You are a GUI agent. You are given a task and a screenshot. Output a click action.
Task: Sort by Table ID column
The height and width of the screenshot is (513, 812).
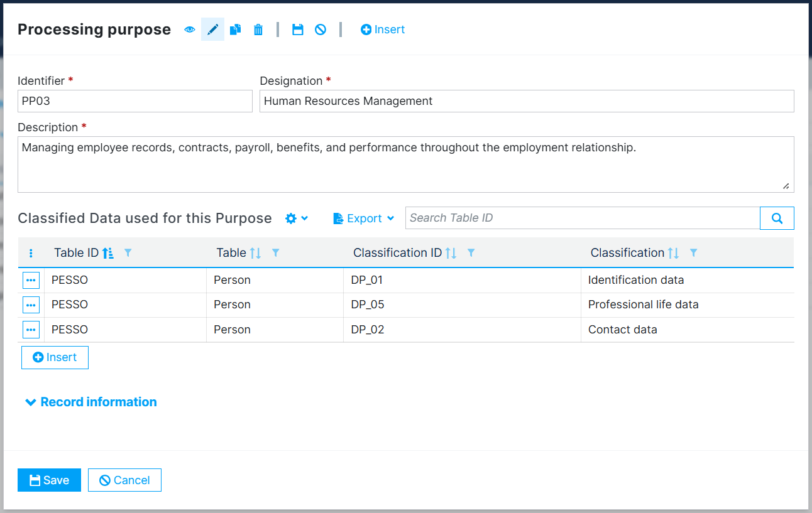click(x=108, y=253)
